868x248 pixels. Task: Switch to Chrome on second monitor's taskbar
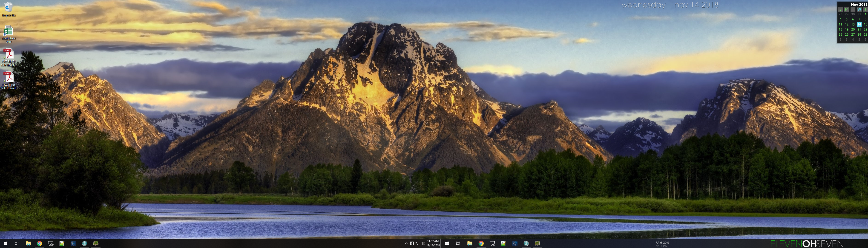pyautogui.click(x=481, y=243)
